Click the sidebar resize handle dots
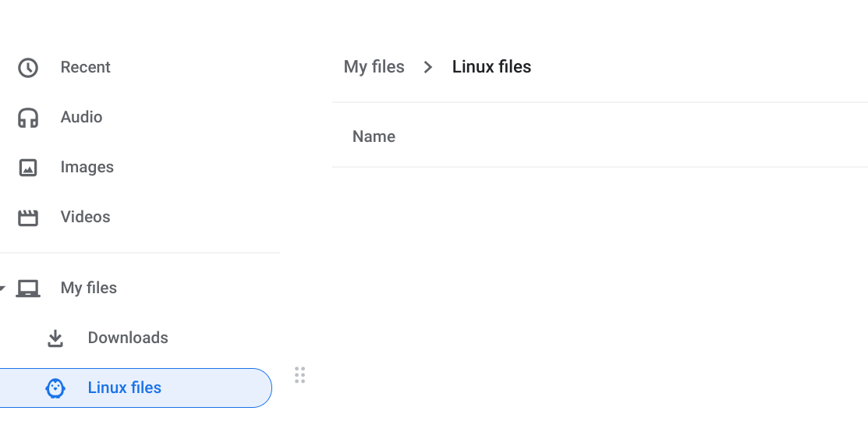Screen dimensions: 868x425 (299, 375)
